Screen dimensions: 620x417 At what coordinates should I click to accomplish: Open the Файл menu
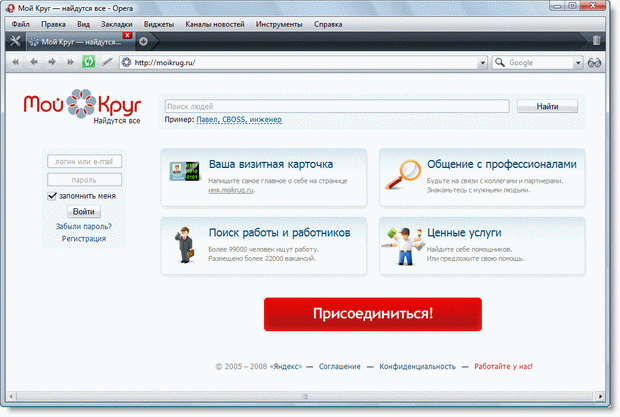(x=21, y=24)
